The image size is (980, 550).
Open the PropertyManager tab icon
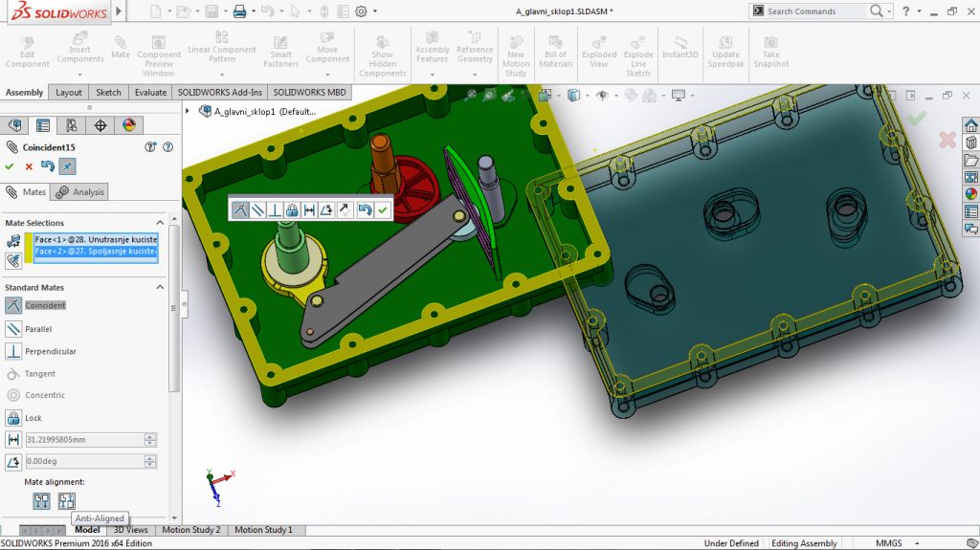[43, 125]
